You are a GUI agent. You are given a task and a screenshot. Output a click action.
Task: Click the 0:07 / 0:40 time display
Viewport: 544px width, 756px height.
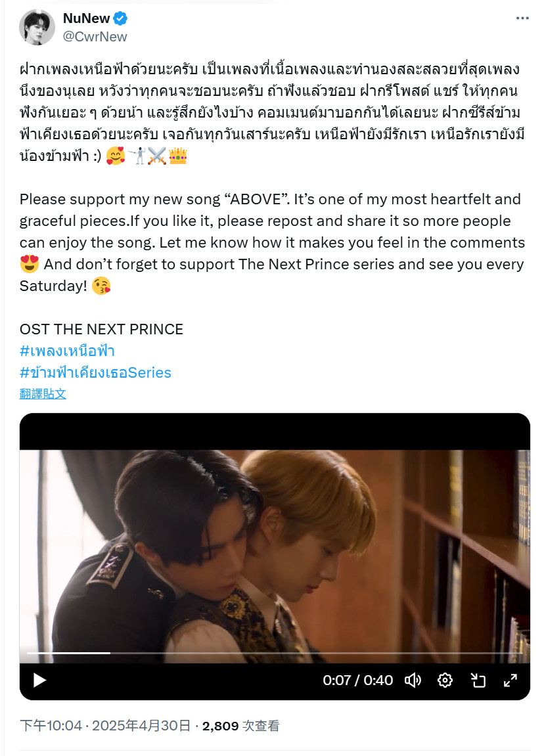[x=358, y=680]
